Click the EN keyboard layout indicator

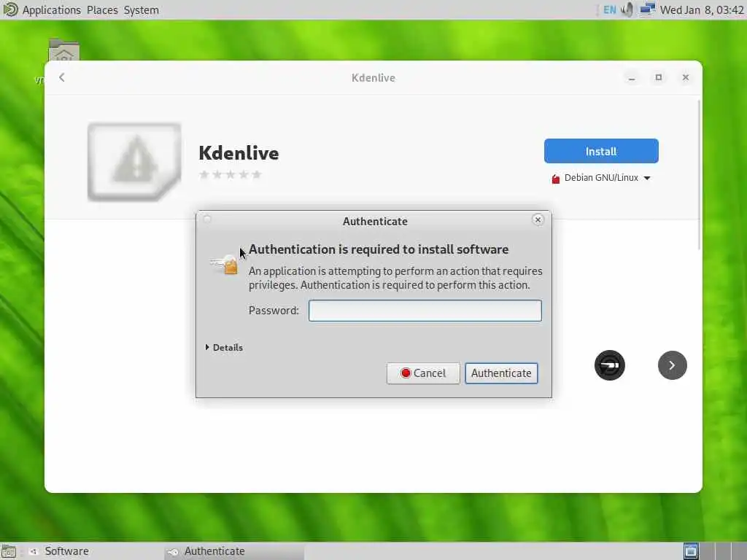click(609, 10)
